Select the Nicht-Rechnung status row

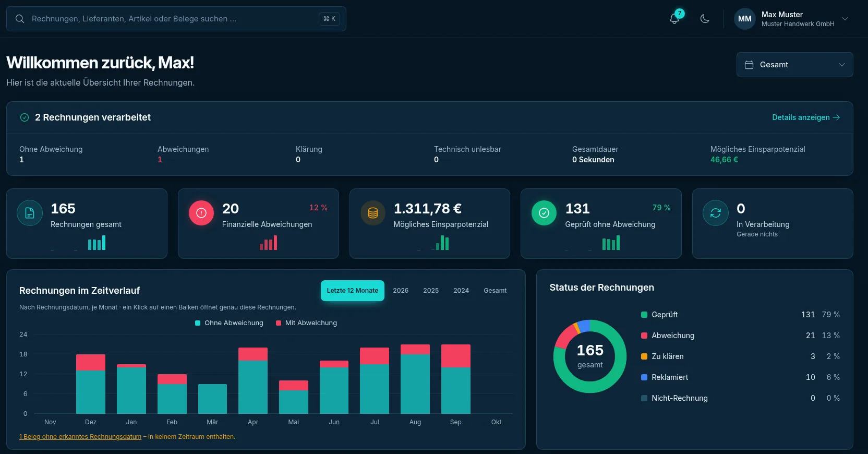pyautogui.click(x=740, y=398)
